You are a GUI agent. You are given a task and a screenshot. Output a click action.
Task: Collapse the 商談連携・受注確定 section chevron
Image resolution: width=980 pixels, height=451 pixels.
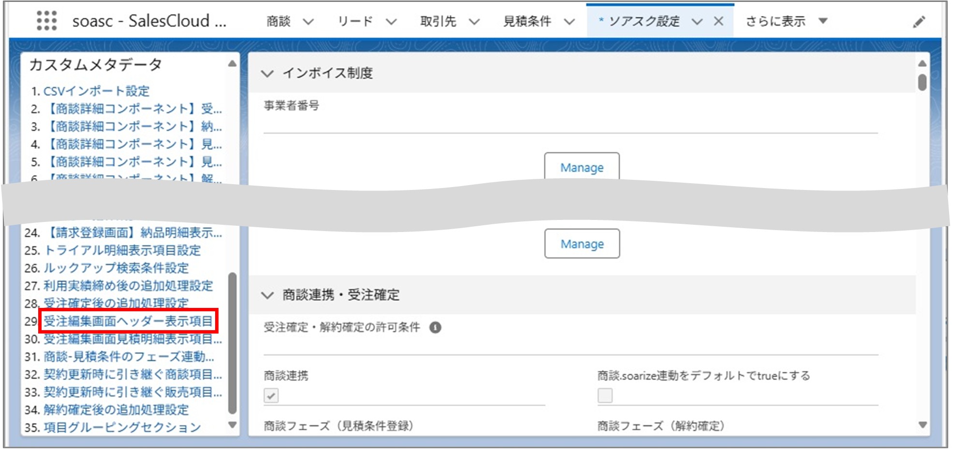pyautogui.click(x=267, y=294)
